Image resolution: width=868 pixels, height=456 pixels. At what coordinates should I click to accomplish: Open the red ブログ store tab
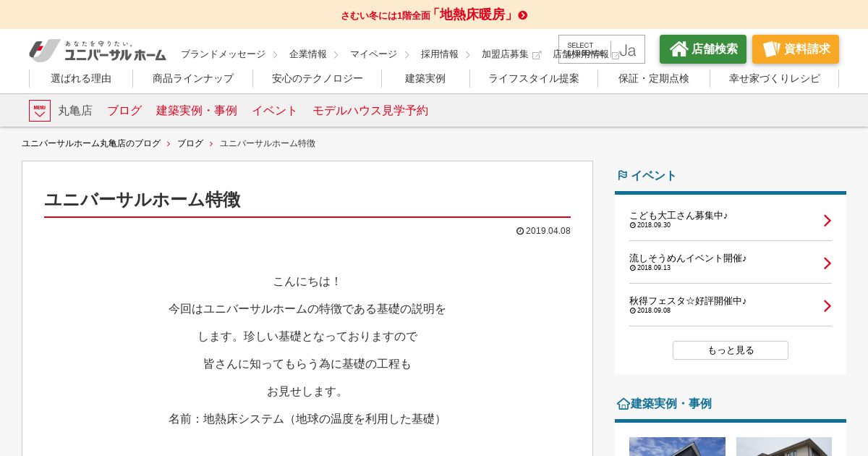coord(124,111)
